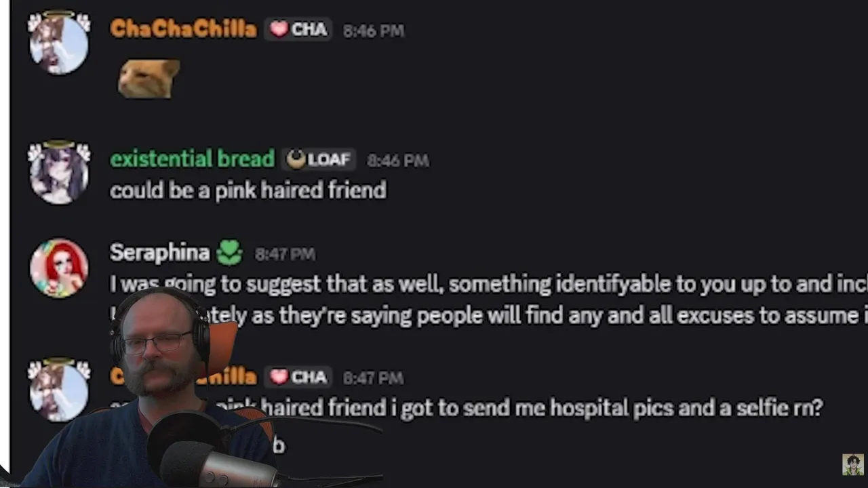Select Seraphina's message about something identifyable

pyautogui.click(x=489, y=300)
